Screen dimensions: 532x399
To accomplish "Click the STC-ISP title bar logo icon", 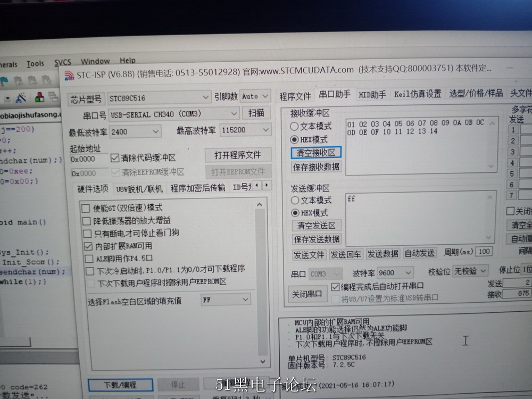I will (x=70, y=76).
